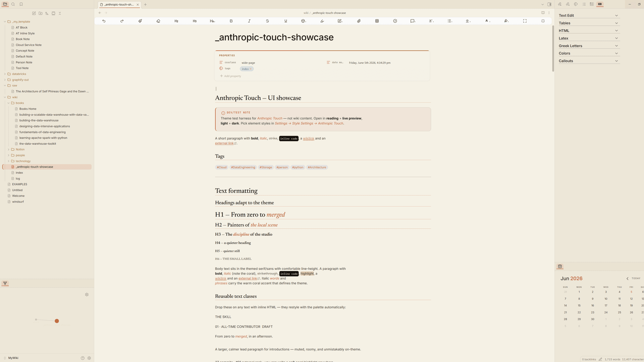Toggle italic formatting in the toolbar
The height and width of the screenshot is (362, 644).
click(x=249, y=21)
